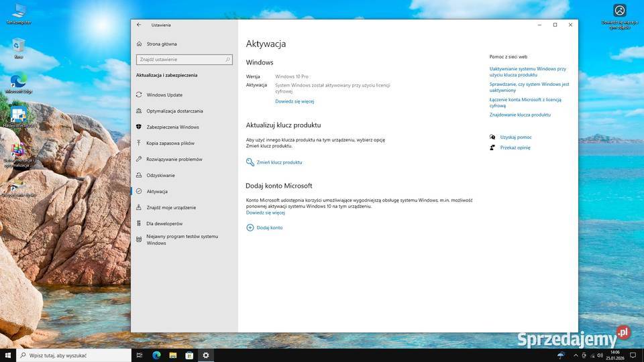The image size is (644, 362).
Task: Click Aktualizacja i zabezpieczenia heading text
Action: pyautogui.click(x=167, y=76)
